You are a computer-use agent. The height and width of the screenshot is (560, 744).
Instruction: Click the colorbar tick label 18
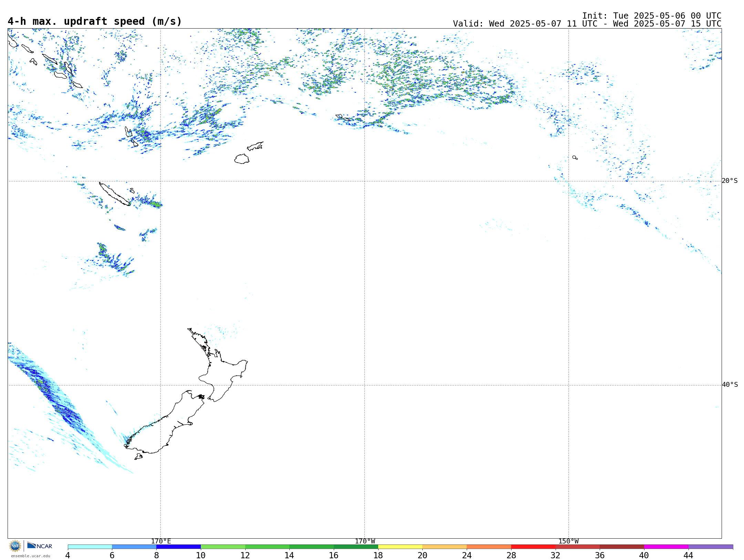378,555
